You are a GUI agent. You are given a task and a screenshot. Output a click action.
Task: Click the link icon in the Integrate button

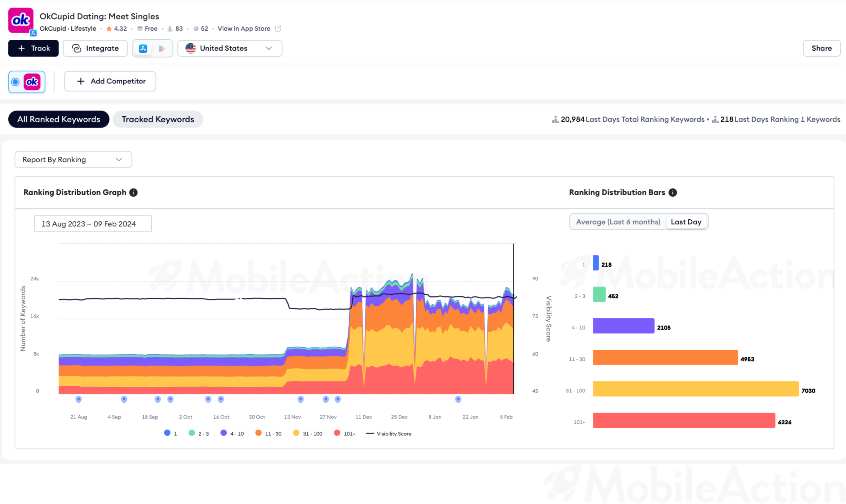77,49
